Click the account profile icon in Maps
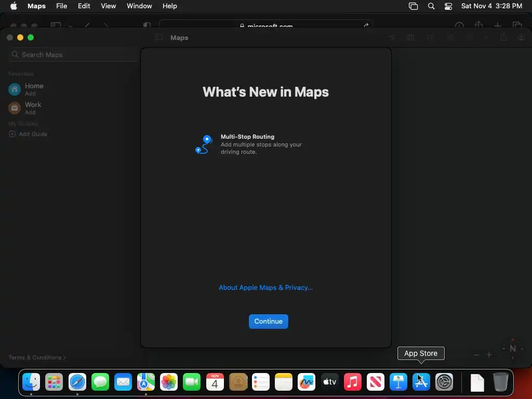The image size is (532, 399). click(521, 37)
